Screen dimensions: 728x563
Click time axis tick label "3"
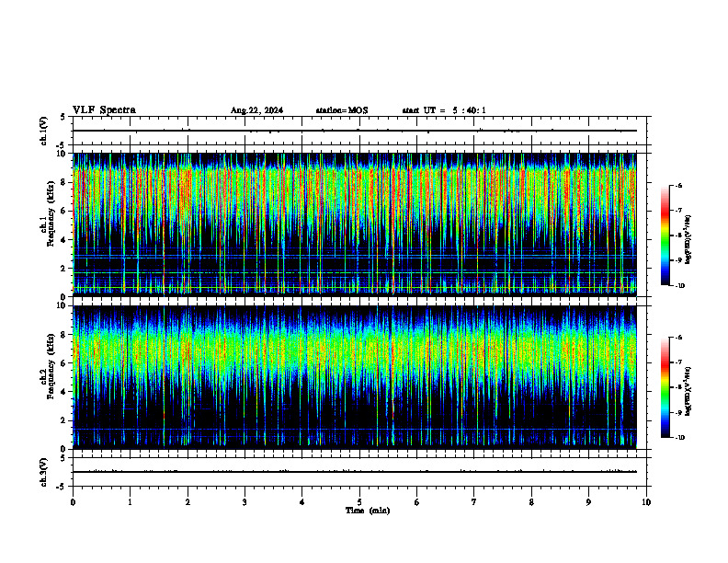point(245,502)
